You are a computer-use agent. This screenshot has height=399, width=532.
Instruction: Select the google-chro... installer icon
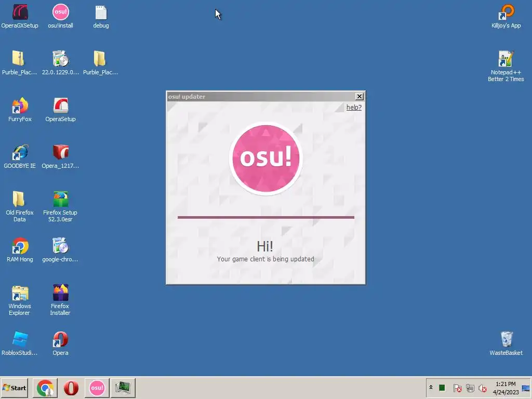click(60, 250)
